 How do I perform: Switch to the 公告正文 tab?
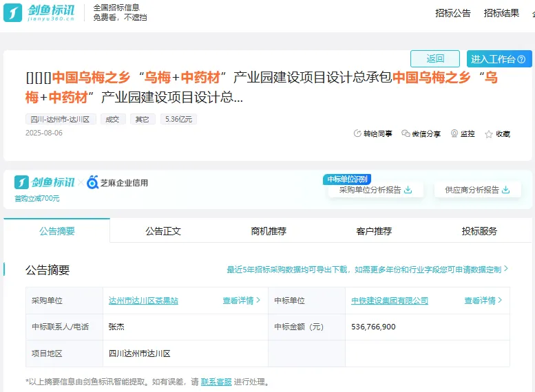pyautogui.click(x=162, y=231)
